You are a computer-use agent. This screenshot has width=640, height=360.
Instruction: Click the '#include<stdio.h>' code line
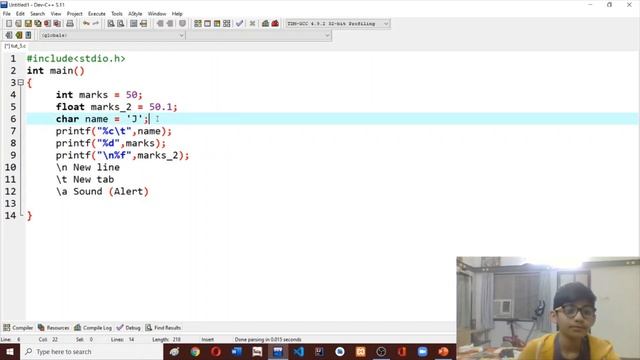point(76,58)
